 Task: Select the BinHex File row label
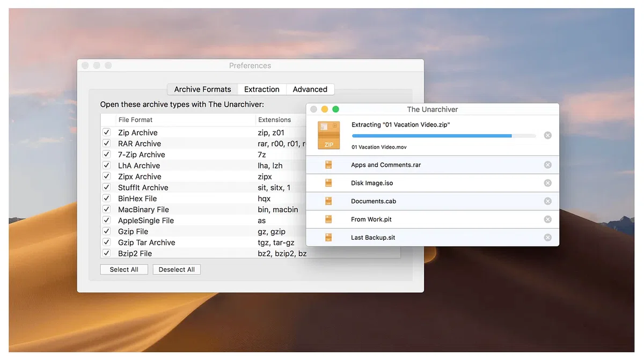(x=137, y=198)
